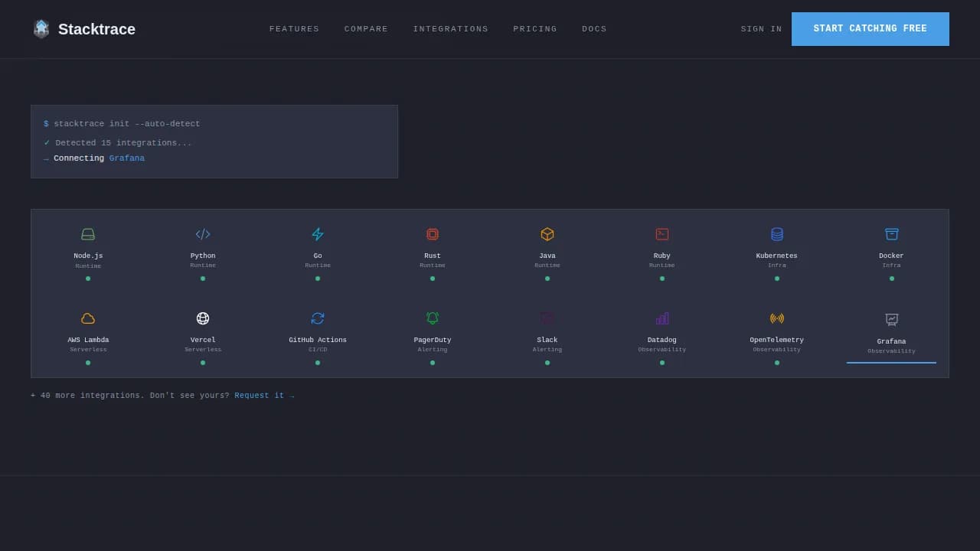Viewport: 980px width, 551px height.
Task: Click the GitHub Actions label text
Action: point(318,340)
